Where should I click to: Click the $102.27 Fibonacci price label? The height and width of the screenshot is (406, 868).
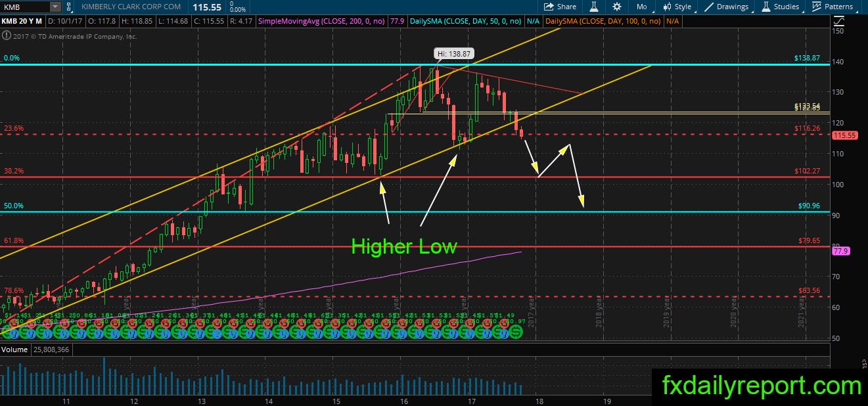point(806,171)
